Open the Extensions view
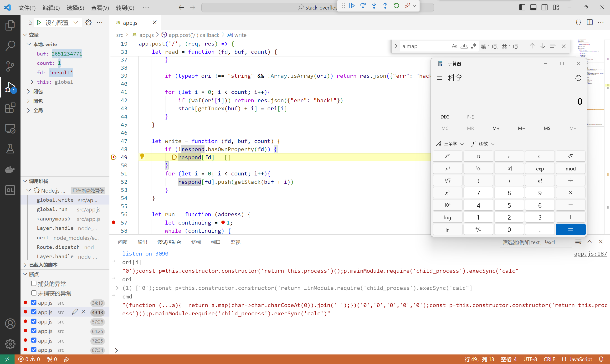 10,108
